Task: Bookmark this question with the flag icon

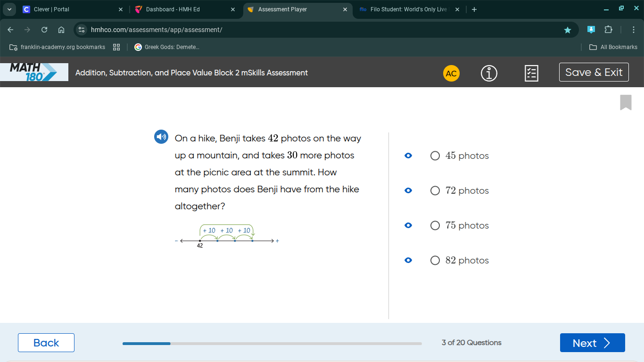Action: coord(626,102)
